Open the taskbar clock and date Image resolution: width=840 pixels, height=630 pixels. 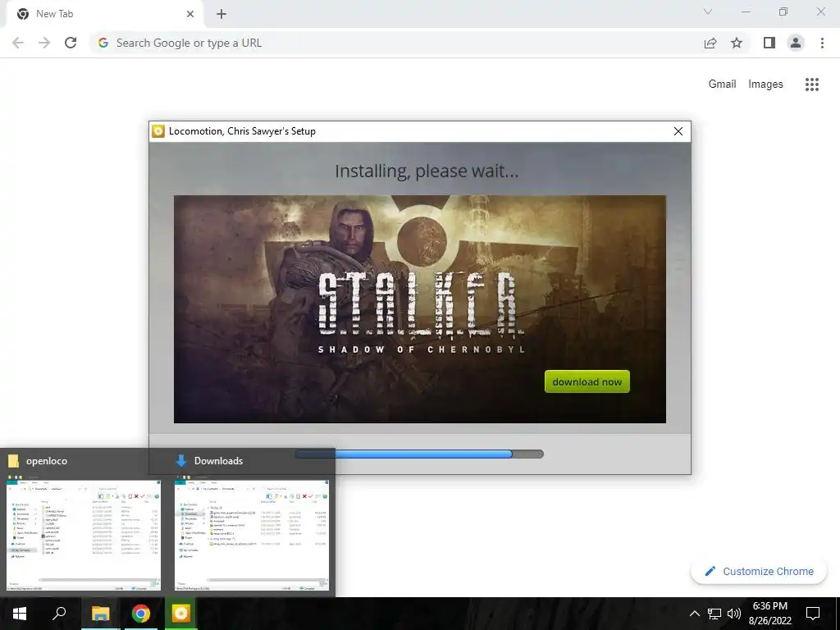click(769, 614)
